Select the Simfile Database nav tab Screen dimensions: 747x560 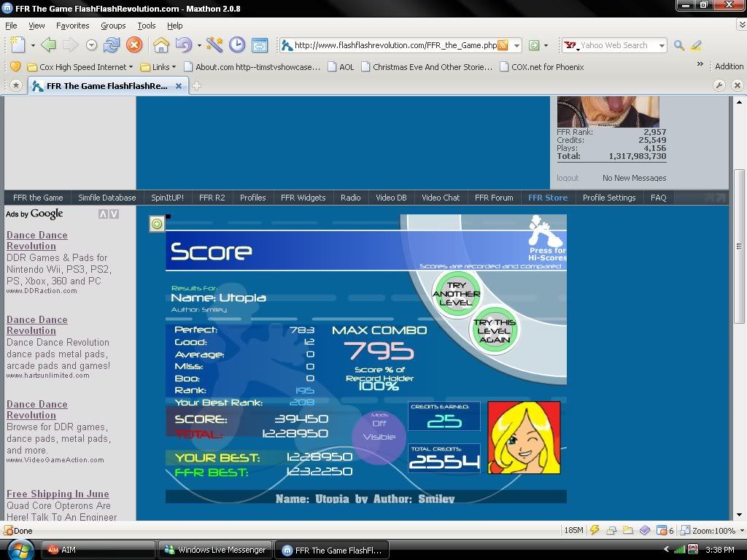[107, 198]
